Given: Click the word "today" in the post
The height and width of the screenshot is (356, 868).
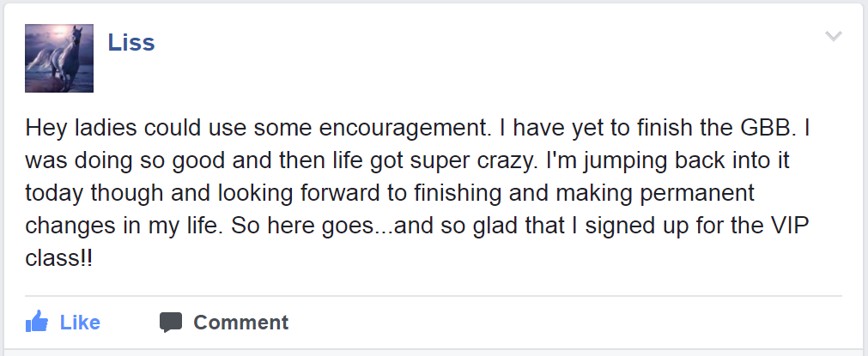Looking at the screenshot, I should (x=53, y=193).
